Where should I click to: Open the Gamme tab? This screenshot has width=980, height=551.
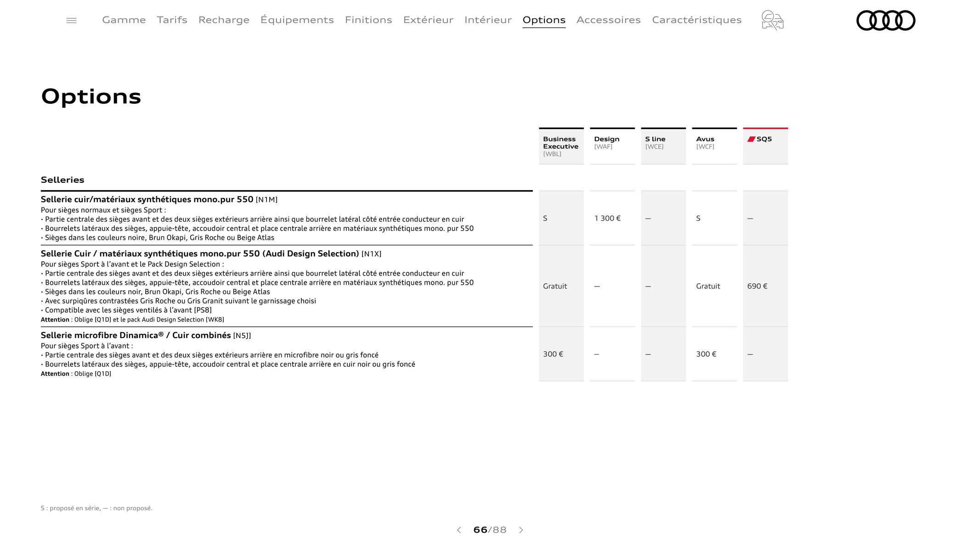click(x=124, y=20)
